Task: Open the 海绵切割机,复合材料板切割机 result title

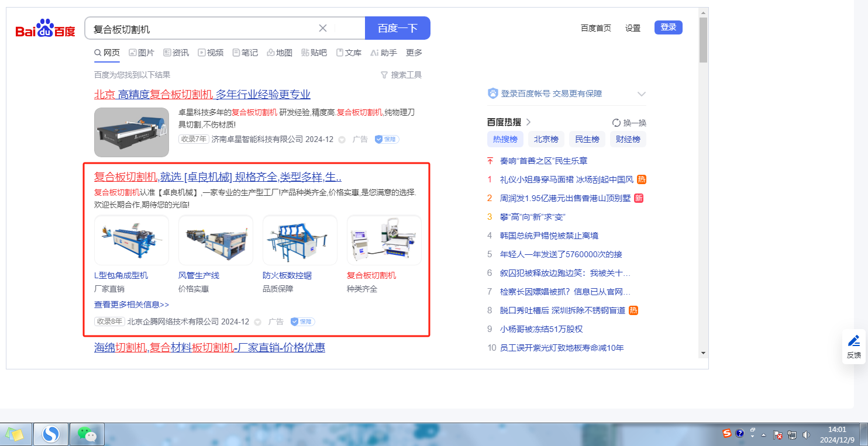Action: 209,348
